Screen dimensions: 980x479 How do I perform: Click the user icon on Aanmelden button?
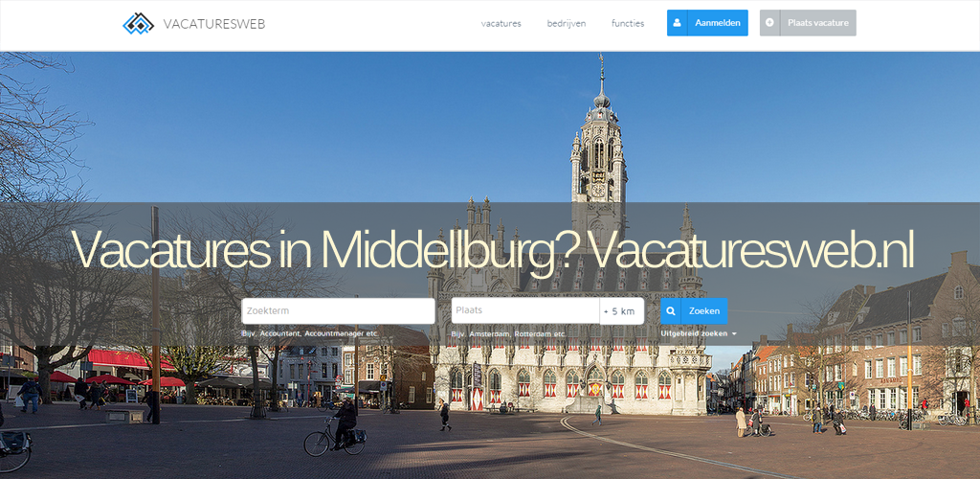678,22
